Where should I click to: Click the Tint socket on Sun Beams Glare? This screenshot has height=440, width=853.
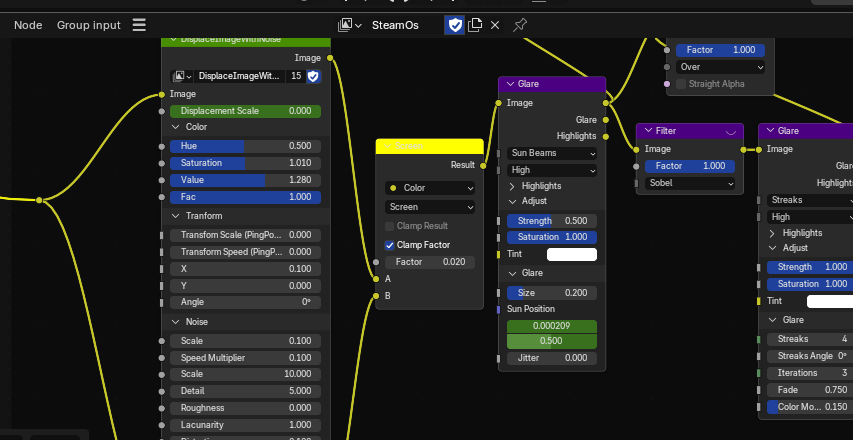(x=498, y=255)
